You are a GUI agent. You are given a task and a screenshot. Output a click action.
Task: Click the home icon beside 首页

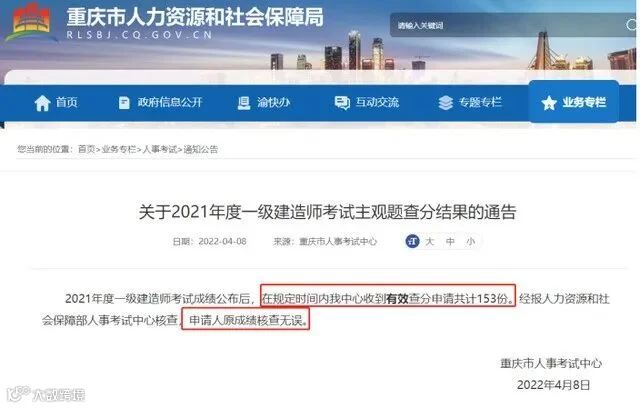tap(42, 103)
